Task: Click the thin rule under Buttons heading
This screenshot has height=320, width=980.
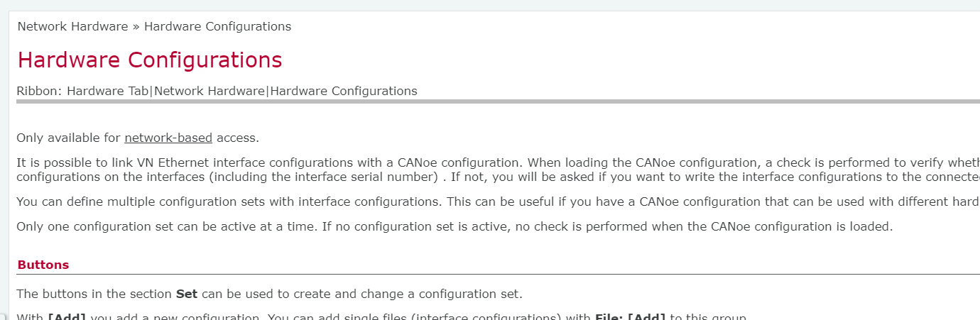Action: click(x=497, y=274)
